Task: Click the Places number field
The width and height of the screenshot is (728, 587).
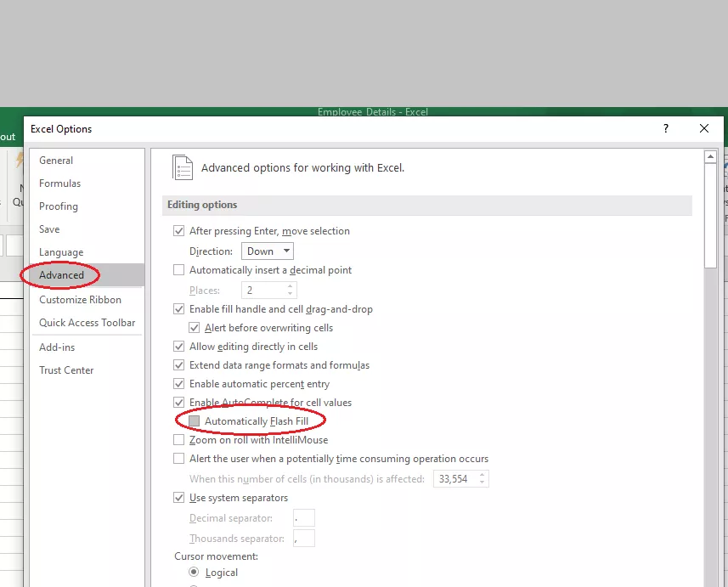Action: point(263,291)
